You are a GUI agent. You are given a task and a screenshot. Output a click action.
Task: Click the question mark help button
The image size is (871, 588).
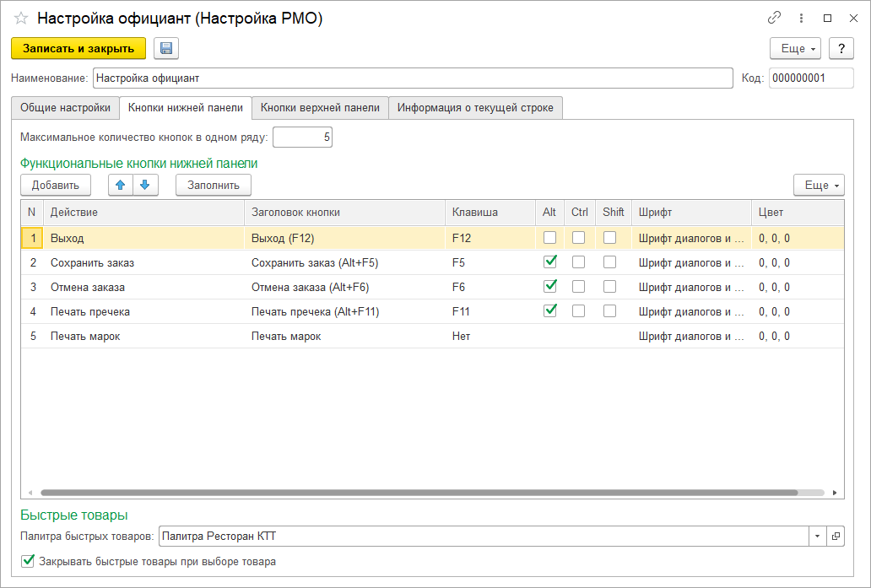pos(841,49)
